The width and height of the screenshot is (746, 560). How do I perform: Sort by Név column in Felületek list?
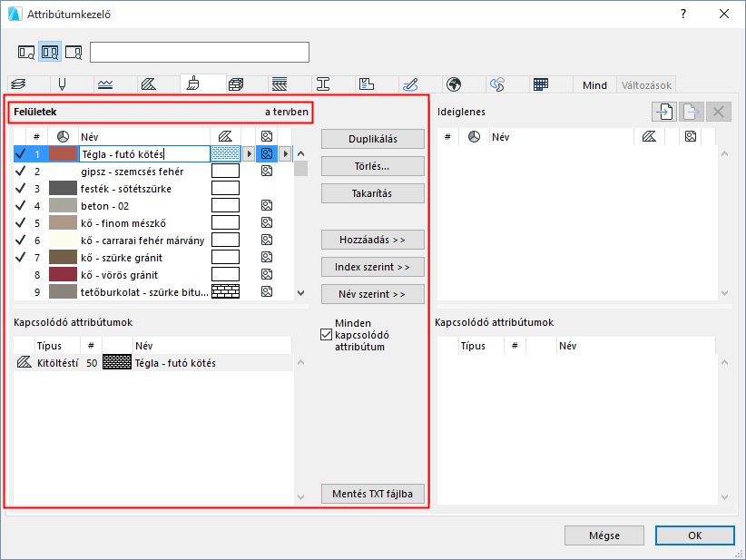click(144, 137)
